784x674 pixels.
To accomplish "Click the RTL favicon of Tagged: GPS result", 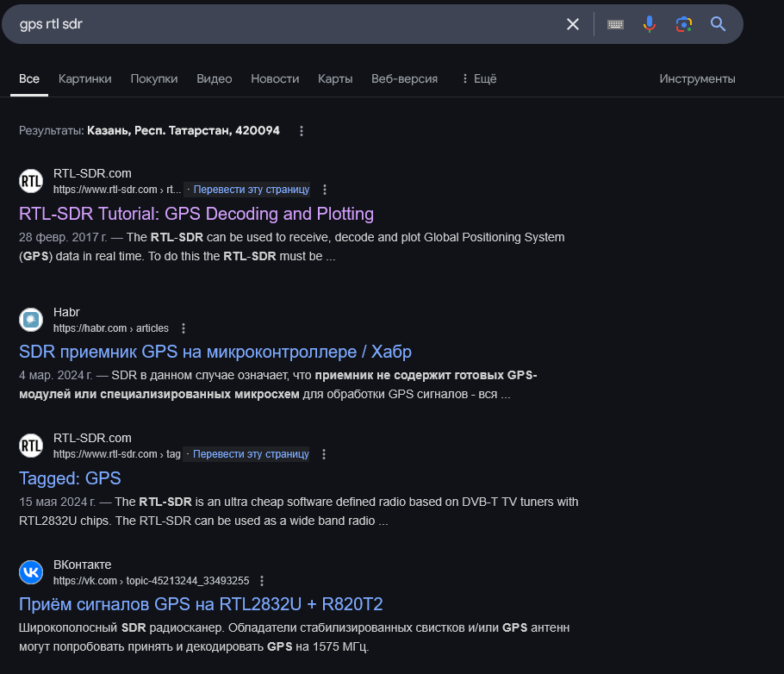I will click(x=31, y=446).
